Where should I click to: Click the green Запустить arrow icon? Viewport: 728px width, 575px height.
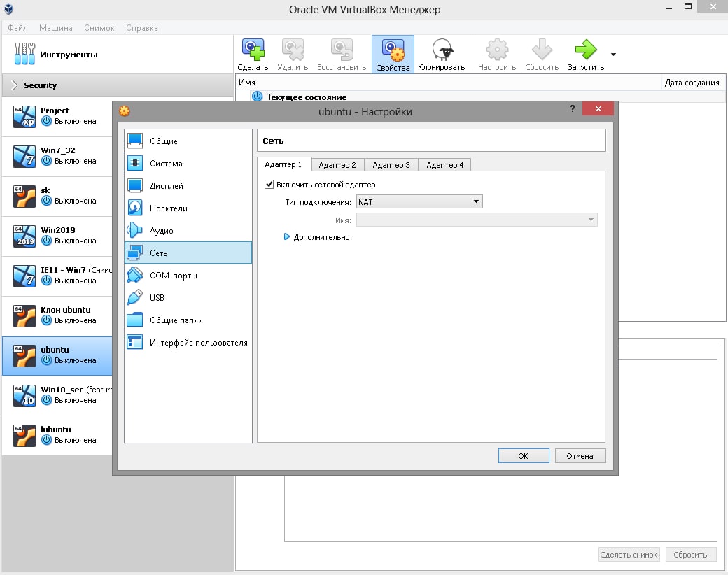586,50
